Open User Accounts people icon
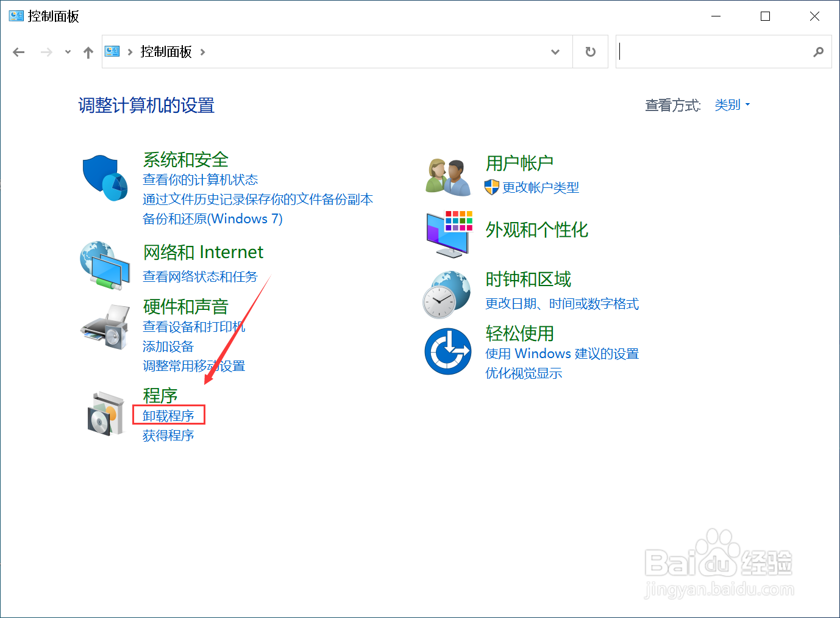This screenshot has width=840, height=618. coord(448,177)
